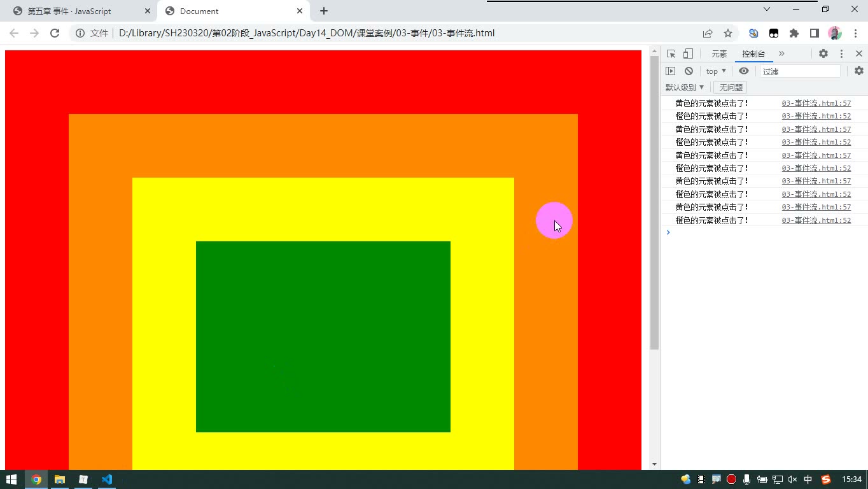Open File Explorer from the taskbar
868x489 pixels.
tap(60, 479)
